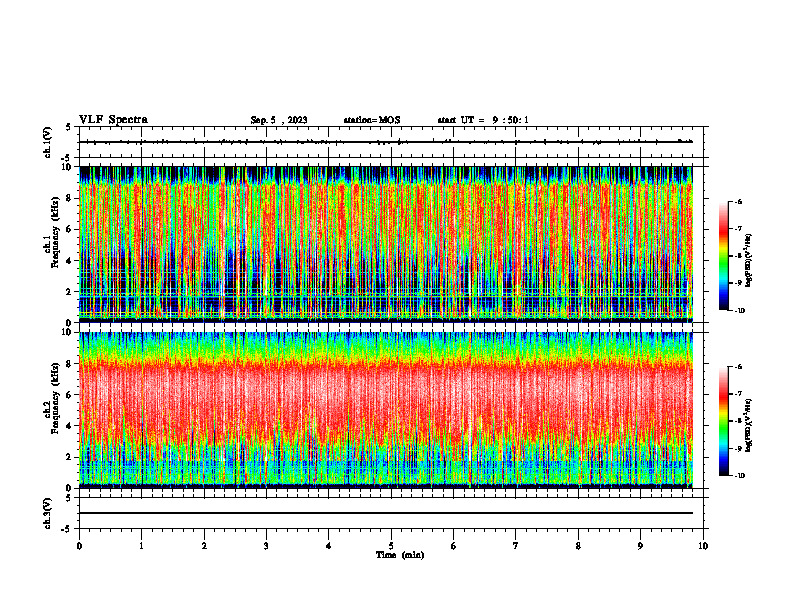Click the "-10" label on ch.1 colorbar
This screenshot has height=612, width=792.
(739, 310)
